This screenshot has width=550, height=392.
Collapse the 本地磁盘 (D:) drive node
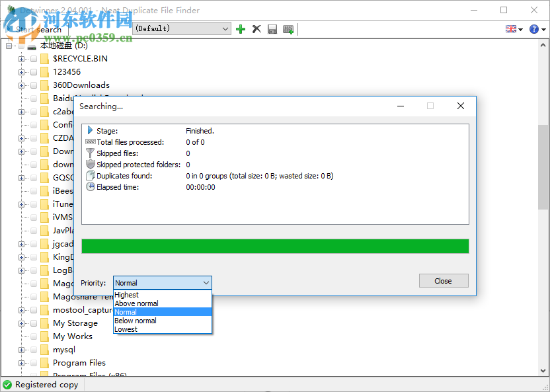[9, 46]
